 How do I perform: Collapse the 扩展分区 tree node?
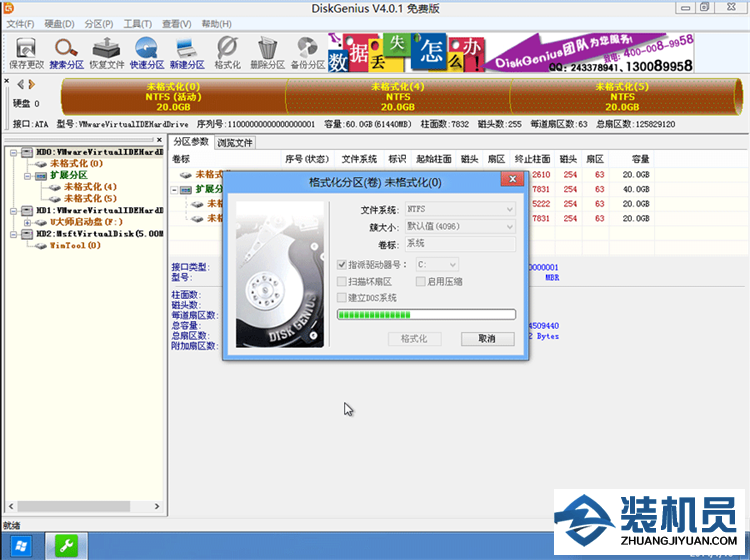pyautogui.click(x=28, y=176)
